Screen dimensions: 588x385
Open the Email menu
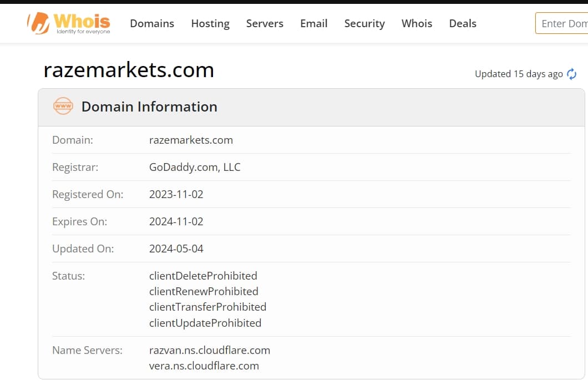314,23
